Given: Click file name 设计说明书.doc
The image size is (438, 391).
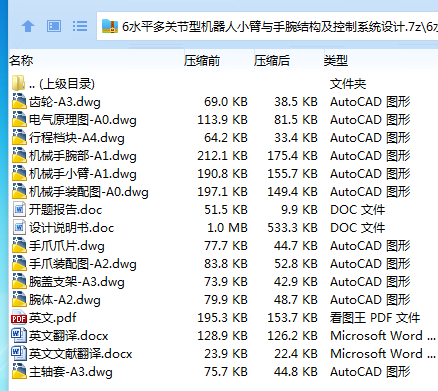Looking at the screenshot, I should point(71,228).
